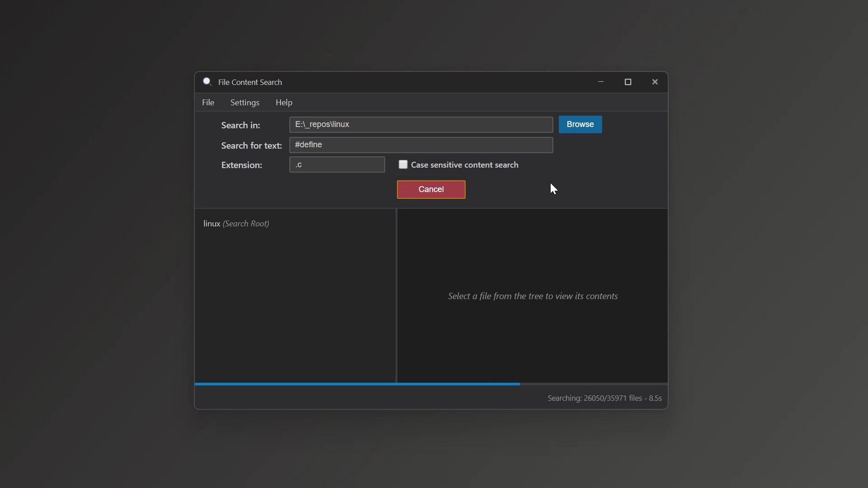Maximize the File Content Search window
The width and height of the screenshot is (868, 488).
click(628, 82)
